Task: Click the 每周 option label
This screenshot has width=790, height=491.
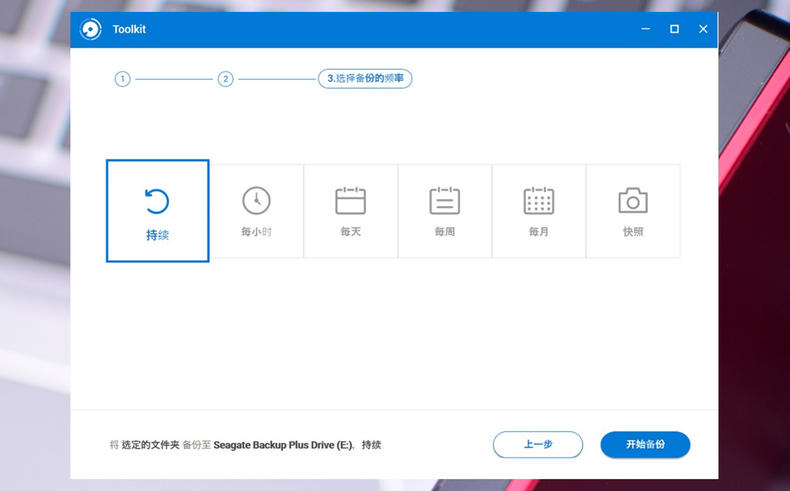Action: click(x=444, y=232)
